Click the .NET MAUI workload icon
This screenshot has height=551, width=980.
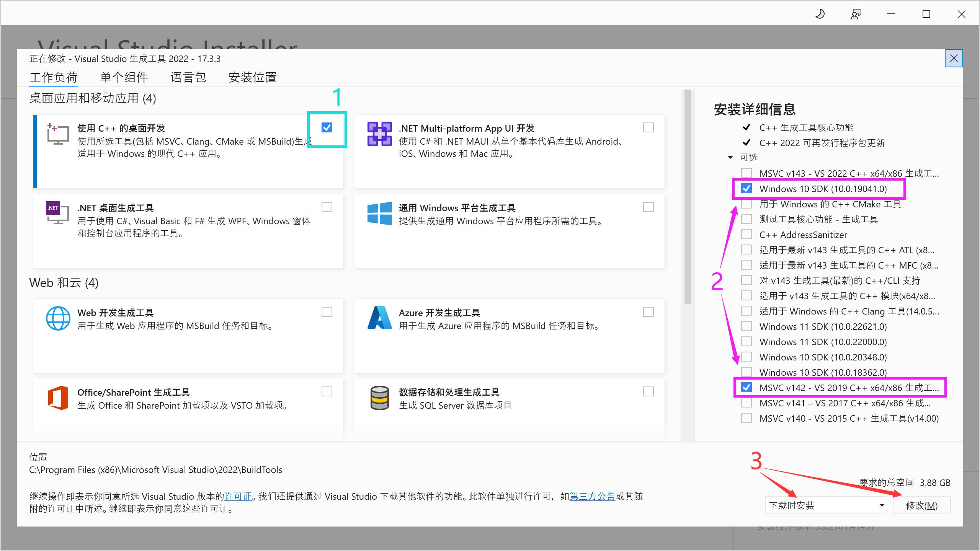click(x=379, y=134)
